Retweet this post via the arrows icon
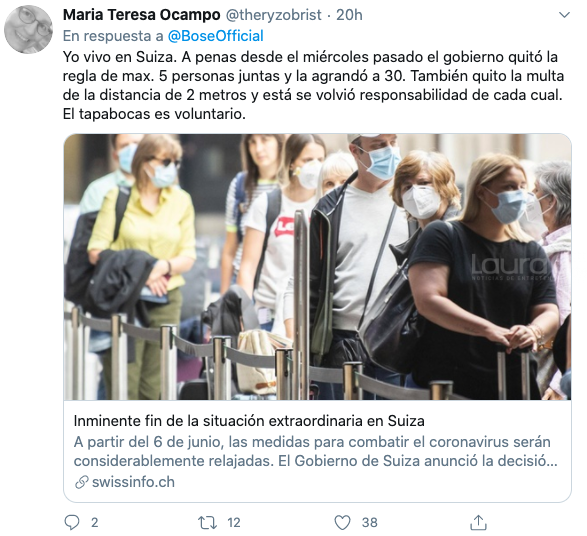 [207, 523]
